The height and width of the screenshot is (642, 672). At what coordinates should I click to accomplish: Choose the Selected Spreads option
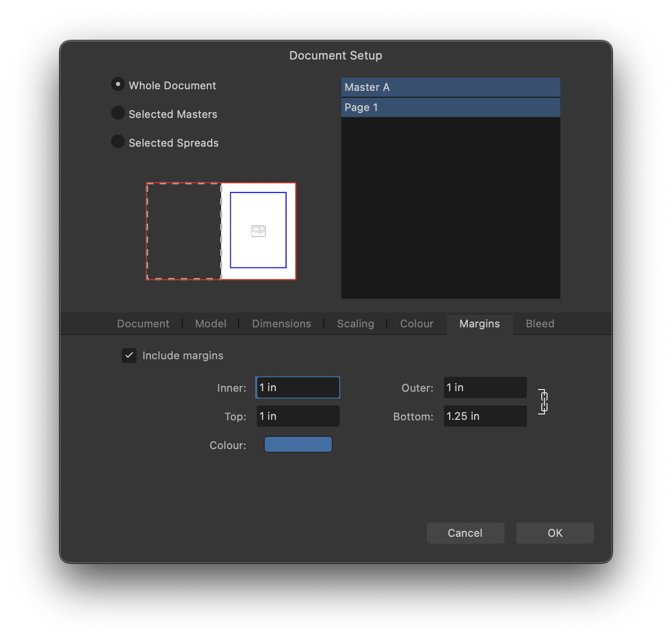click(118, 142)
